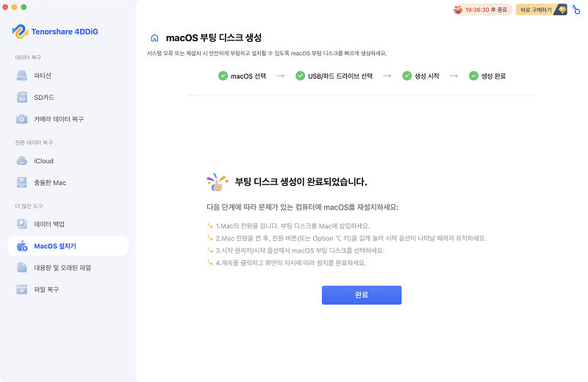
Task: Click the green check beside USB/하드 드라이브 선택
Action: pos(301,76)
